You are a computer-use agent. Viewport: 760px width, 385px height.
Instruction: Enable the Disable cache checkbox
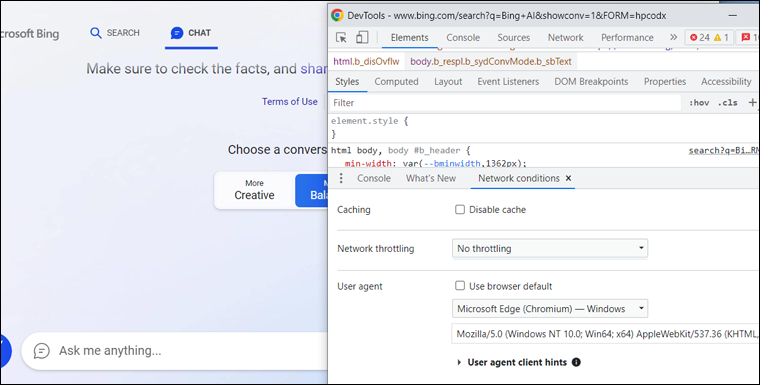[x=459, y=209]
